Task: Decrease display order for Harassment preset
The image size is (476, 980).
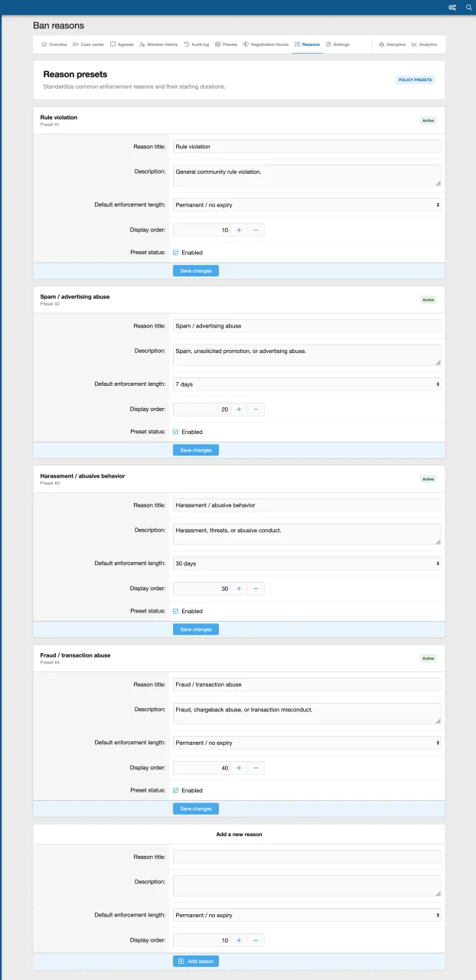Action: click(256, 588)
